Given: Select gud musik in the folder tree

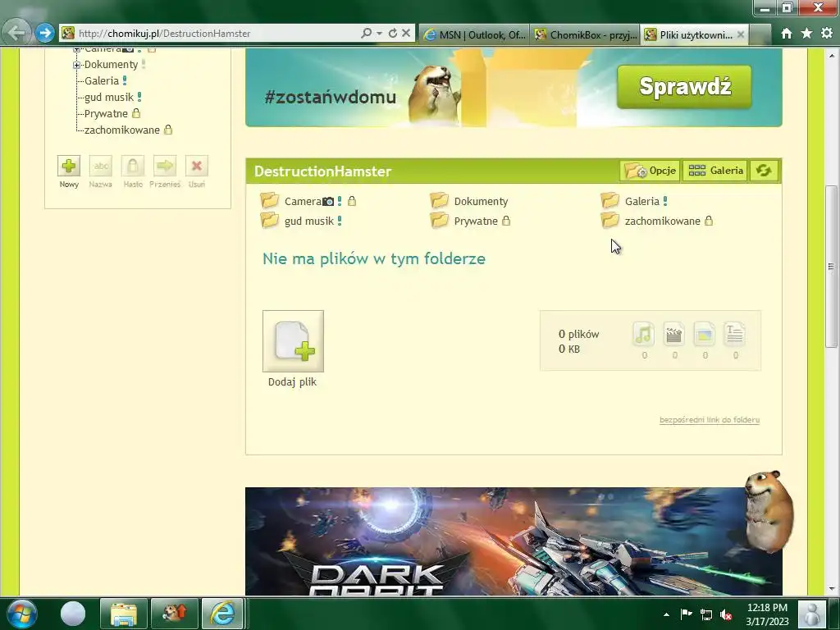Looking at the screenshot, I should [x=109, y=97].
